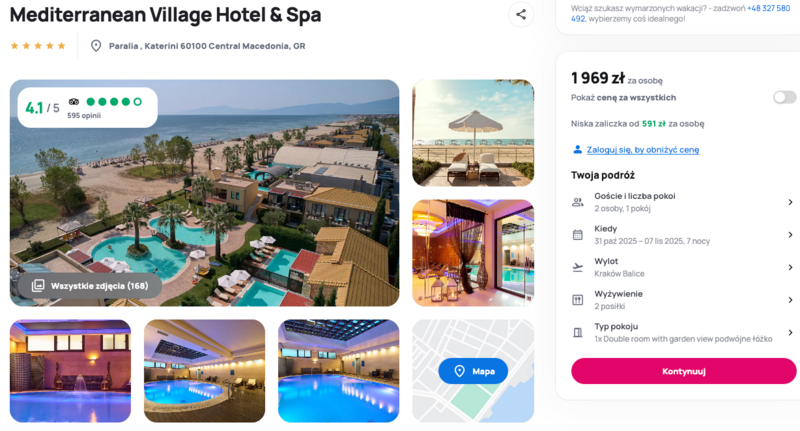Open the Wyżywienie 2 posiłki row
The width and height of the screenshot is (800, 431).
point(683,300)
